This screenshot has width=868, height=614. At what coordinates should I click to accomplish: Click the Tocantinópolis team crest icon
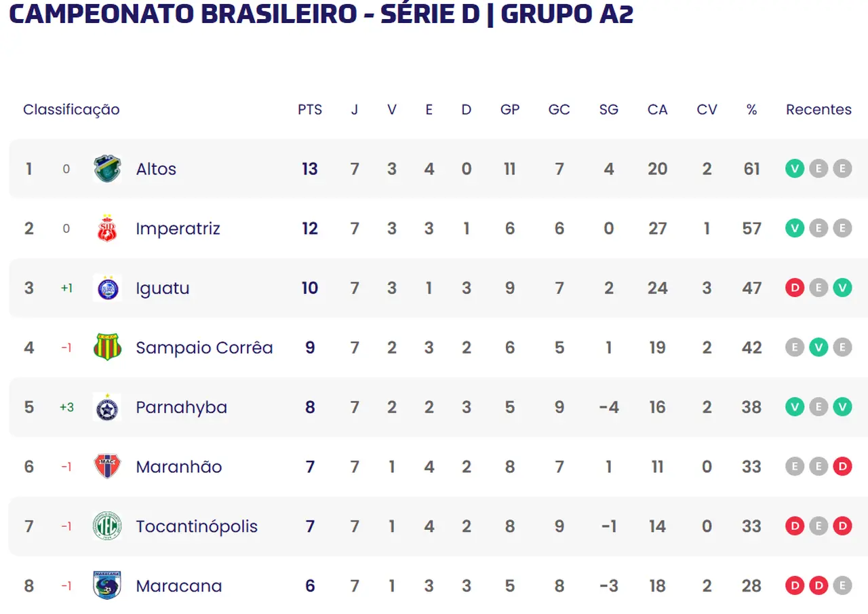click(107, 526)
